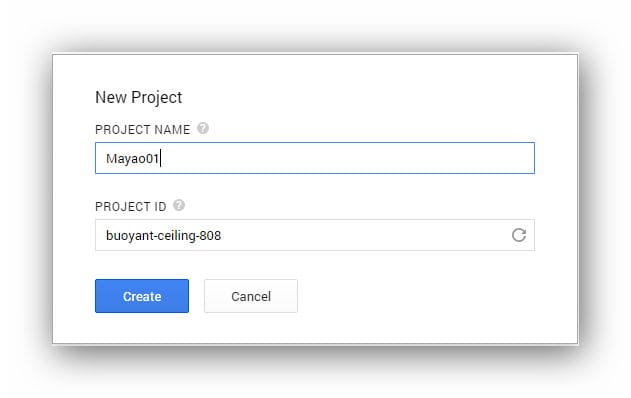The height and width of the screenshot is (398, 631).
Task: Open help icon beside PROJECT NAME
Action: (x=203, y=128)
